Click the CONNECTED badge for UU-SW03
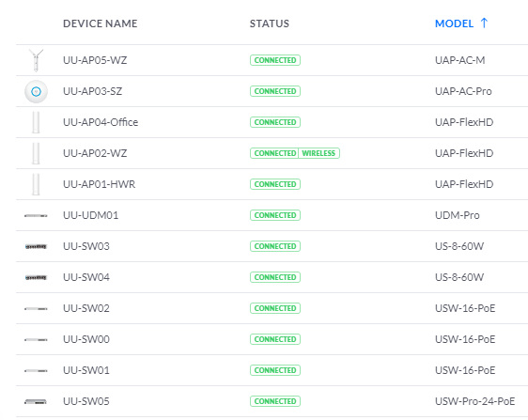528x420 pixels. click(x=275, y=246)
